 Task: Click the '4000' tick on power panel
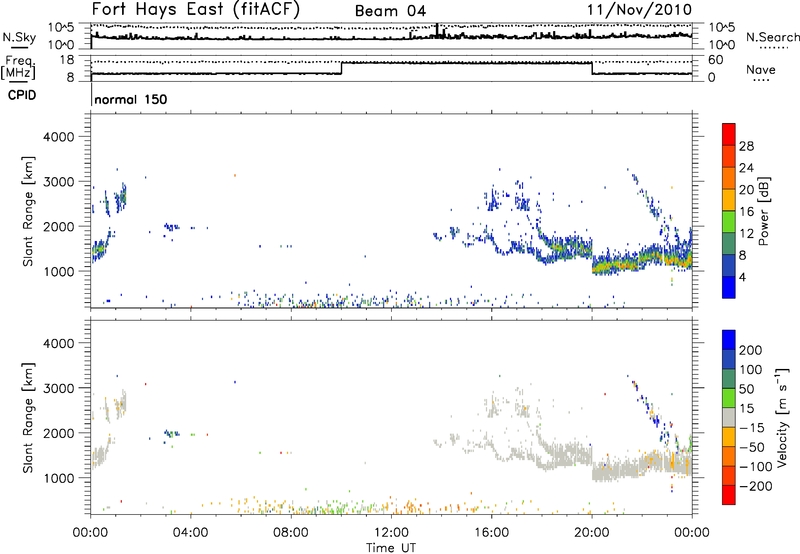click(58, 137)
